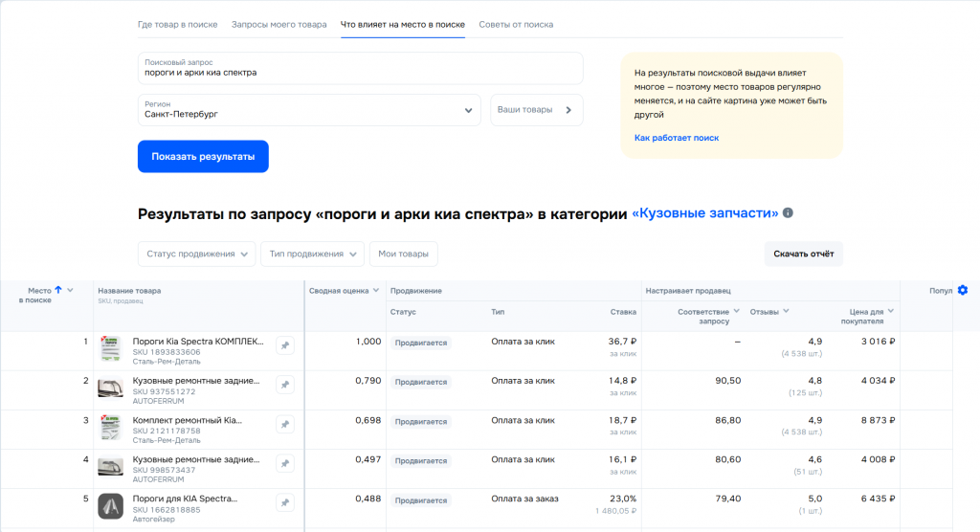Pin the second-ranked AUTOFERRUM product

pos(284,385)
